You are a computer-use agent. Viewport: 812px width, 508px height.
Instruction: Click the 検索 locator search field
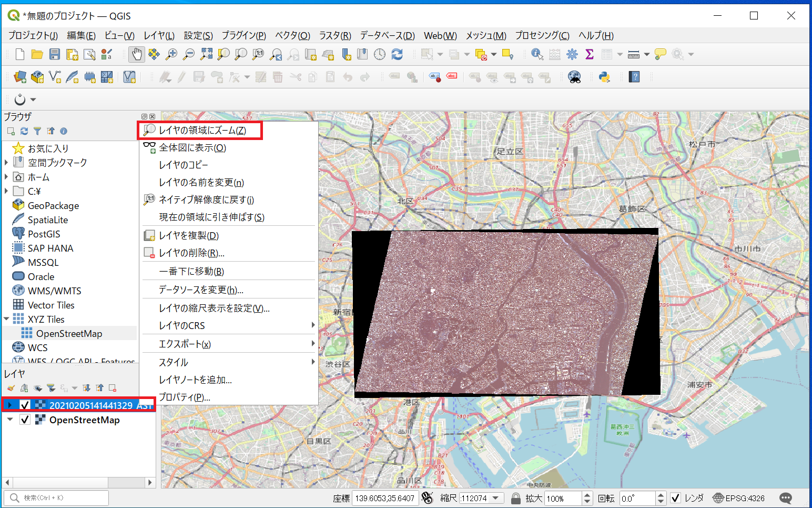pyautogui.click(x=56, y=498)
